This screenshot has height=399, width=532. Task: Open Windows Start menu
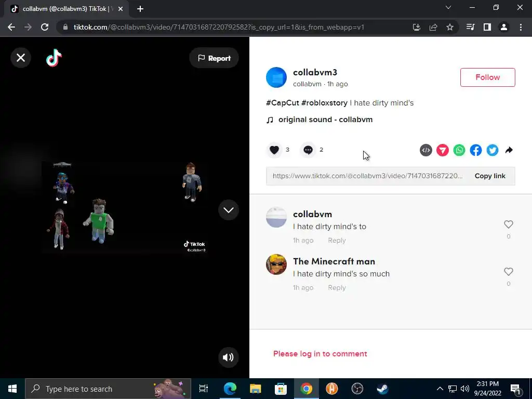12,389
